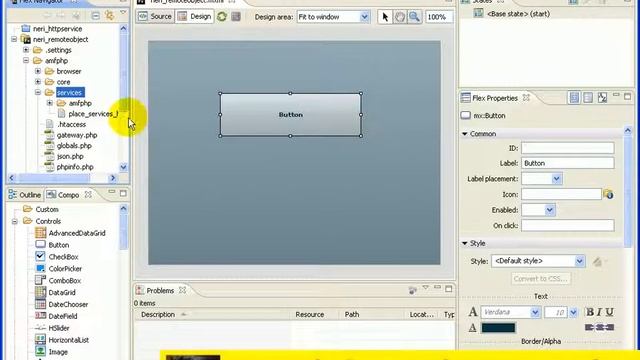The width and height of the screenshot is (640, 360).
Task: Pick the Image component
Action: 58,351
